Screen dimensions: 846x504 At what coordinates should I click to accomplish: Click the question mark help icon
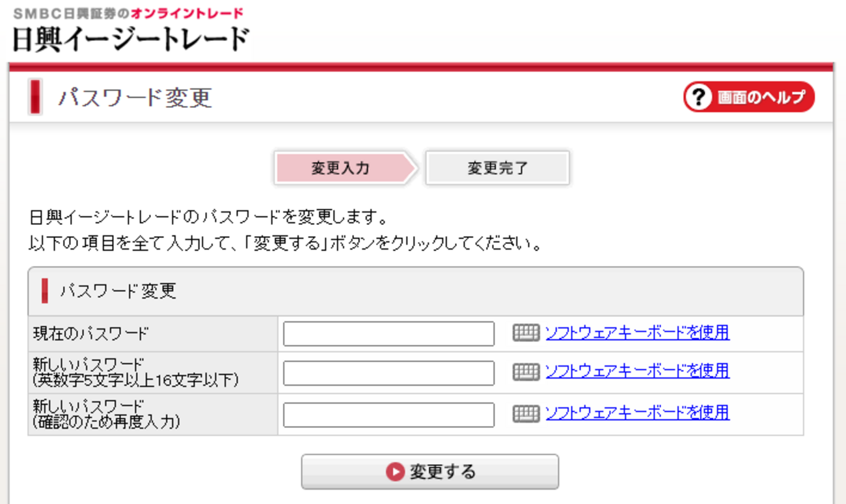pyautogui.click(x=698, y=97)
